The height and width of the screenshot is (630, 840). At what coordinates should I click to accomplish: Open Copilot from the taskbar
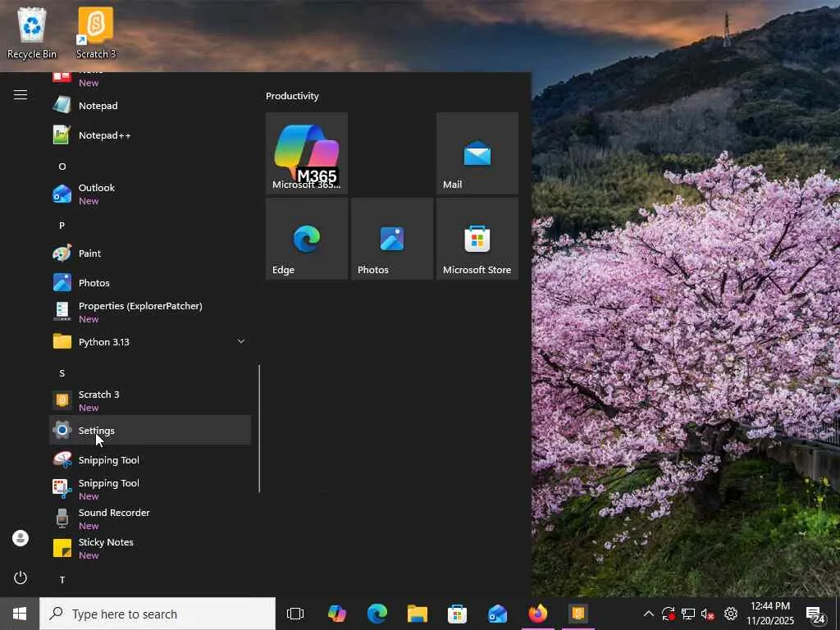click(x=337, y=614)
